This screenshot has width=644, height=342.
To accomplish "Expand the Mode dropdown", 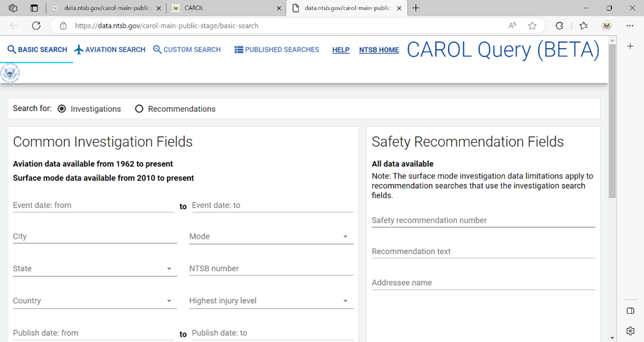I will point(271,237).
